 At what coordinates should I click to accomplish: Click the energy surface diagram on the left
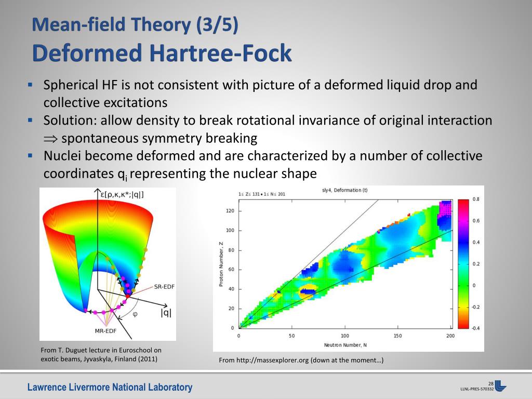[x=108, y=264]
